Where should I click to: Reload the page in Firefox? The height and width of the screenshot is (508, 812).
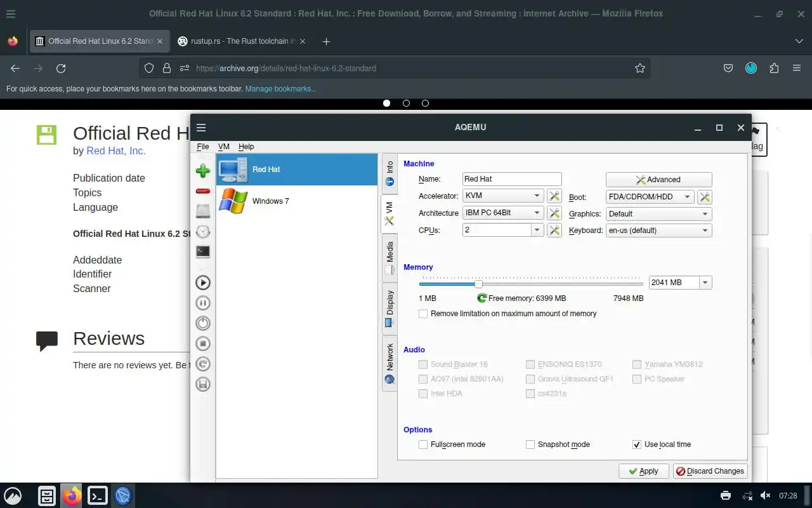(61, 68)
